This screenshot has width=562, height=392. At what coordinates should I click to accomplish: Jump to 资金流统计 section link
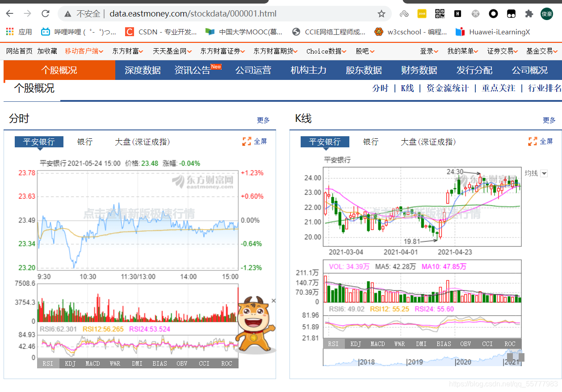tap(448, 88)
